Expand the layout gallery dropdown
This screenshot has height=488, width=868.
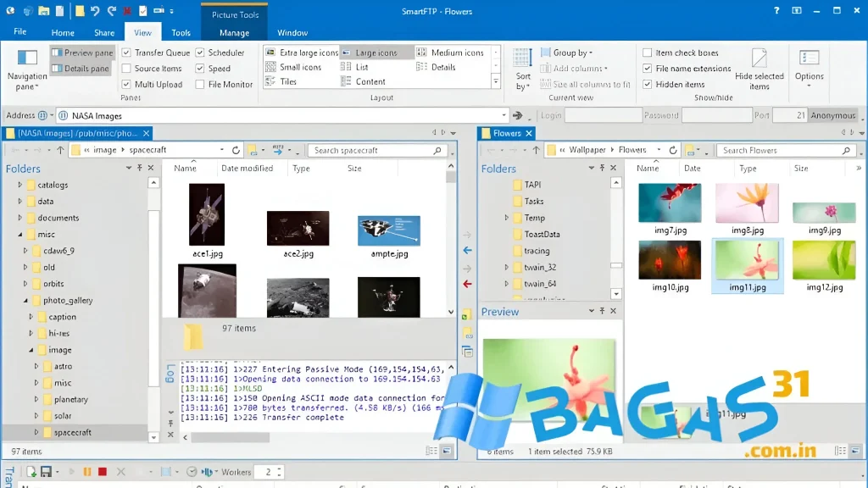496,82
